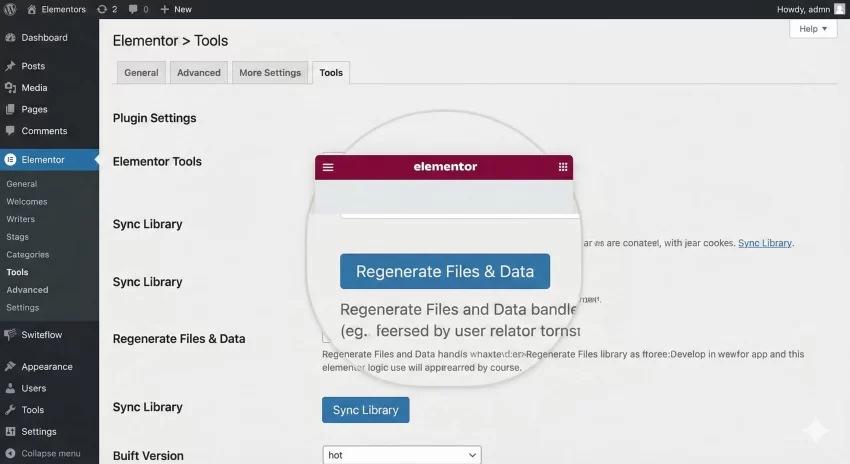Click the Settings sidebar icon
This screenshot has width=850, height=464.
click(10, 431)
